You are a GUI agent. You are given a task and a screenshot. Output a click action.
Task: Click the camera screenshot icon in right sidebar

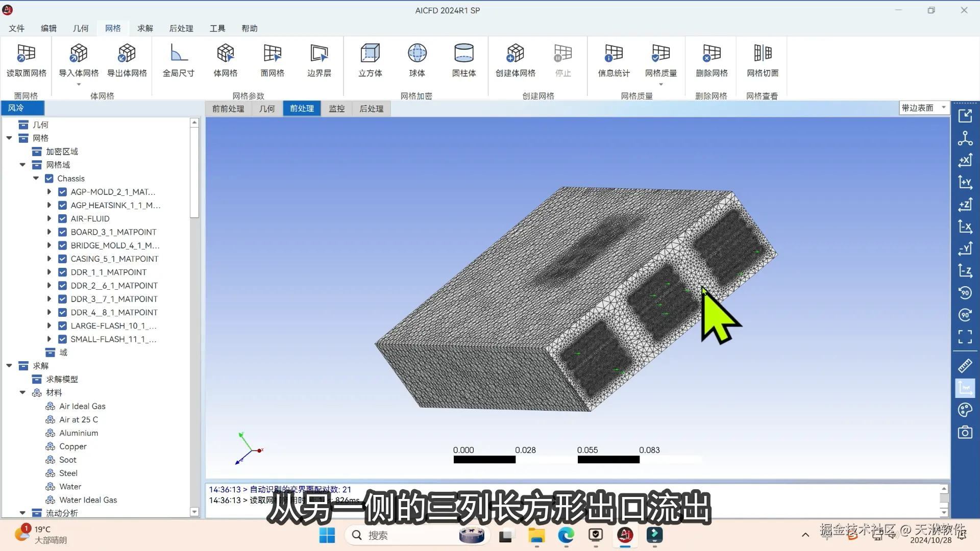[x=965, y=433]
